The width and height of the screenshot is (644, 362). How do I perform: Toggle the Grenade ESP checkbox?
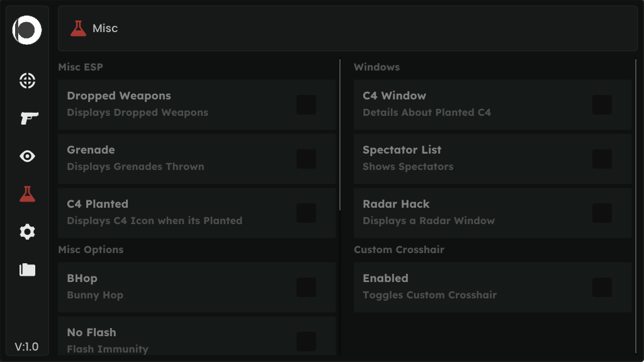point(306,159)
